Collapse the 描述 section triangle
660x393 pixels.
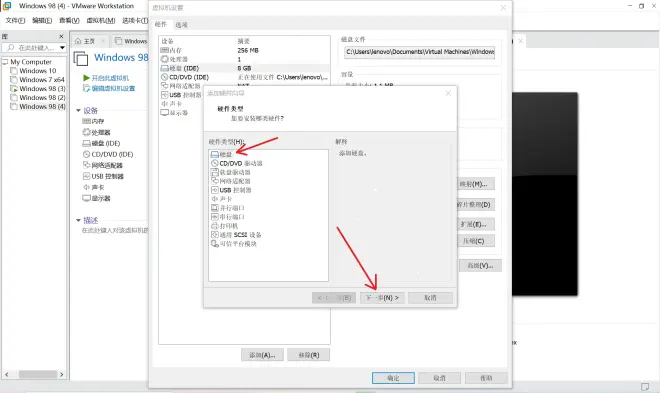(78, 220)
